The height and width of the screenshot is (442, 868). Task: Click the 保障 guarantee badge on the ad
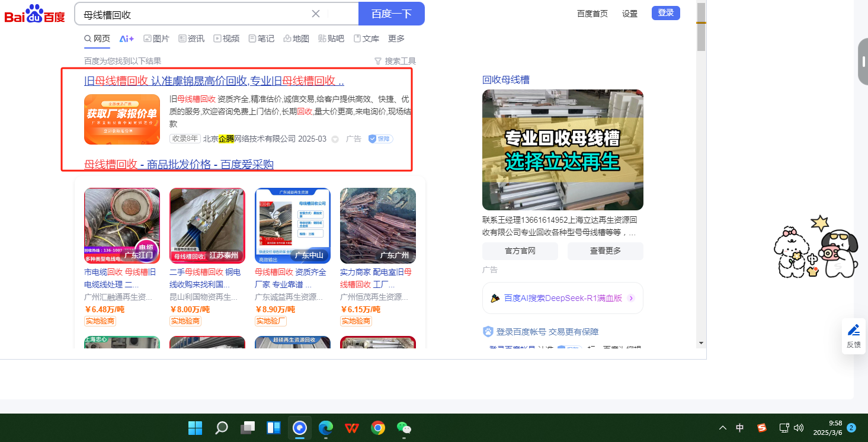(380, 139)
